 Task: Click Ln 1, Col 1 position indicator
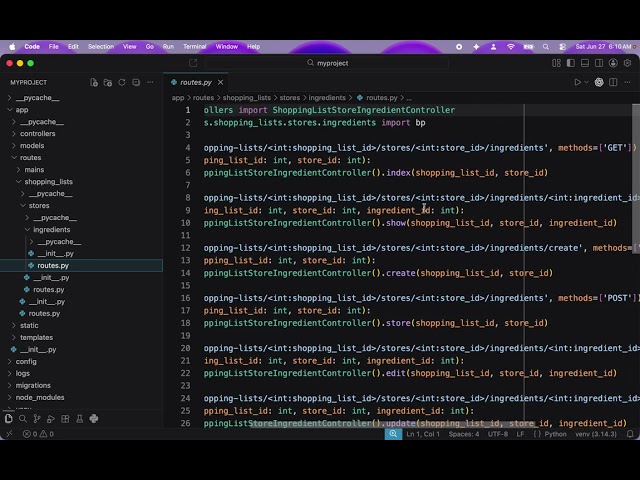pos(423,434)
